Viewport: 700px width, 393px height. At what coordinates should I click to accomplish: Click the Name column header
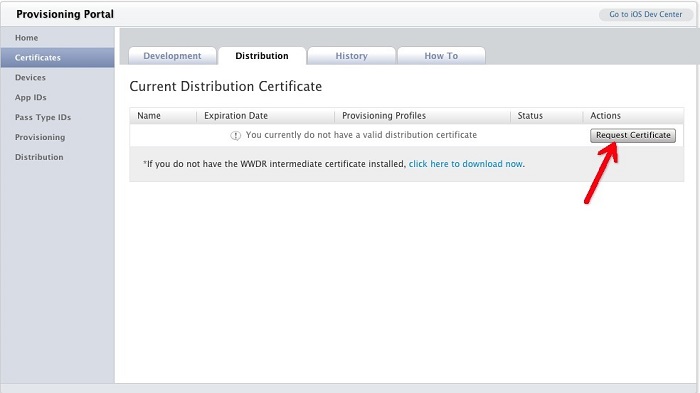click(x=149, y=116)
